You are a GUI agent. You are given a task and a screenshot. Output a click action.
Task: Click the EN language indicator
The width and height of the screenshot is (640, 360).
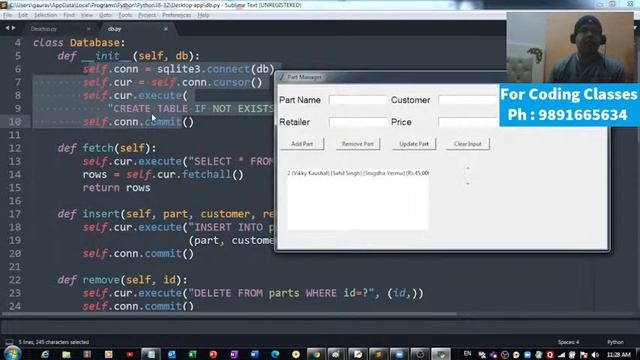tap(467, 353)
